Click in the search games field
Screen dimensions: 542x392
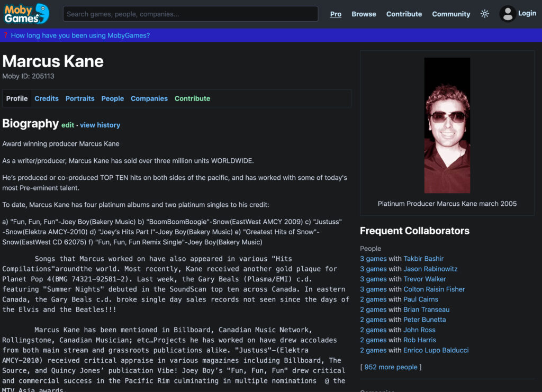(191, 14)
